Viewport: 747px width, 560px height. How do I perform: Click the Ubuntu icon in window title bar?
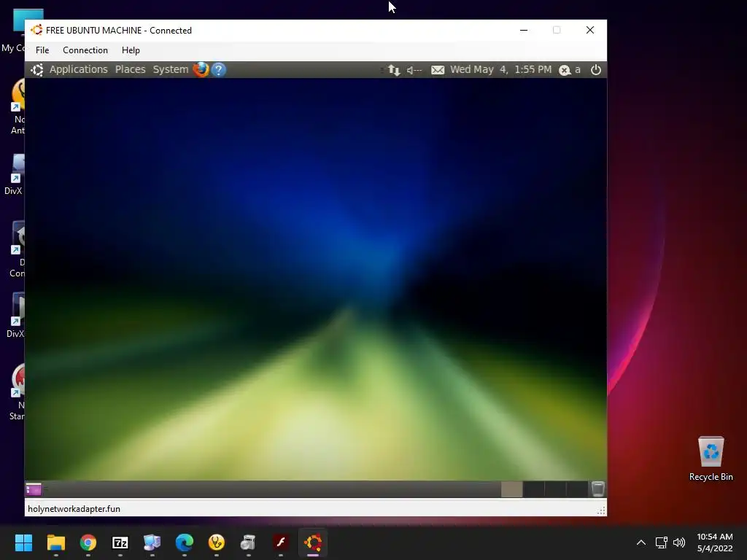(x=36, y=30)
